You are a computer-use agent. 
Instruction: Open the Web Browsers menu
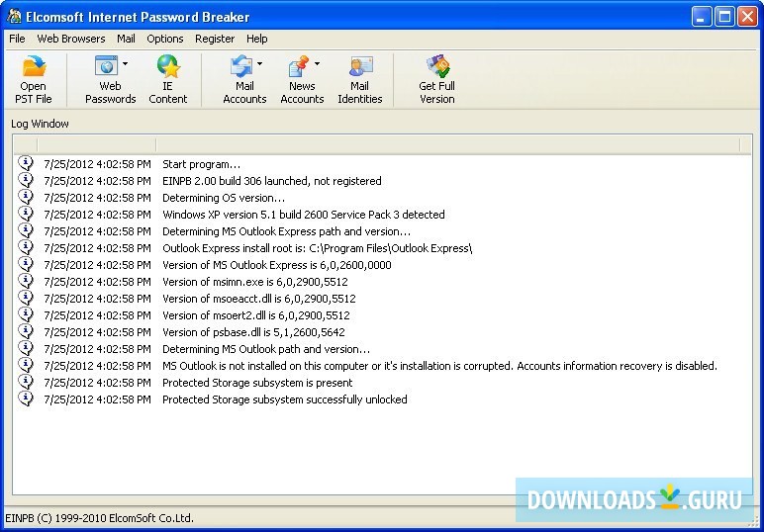[71, 39]
